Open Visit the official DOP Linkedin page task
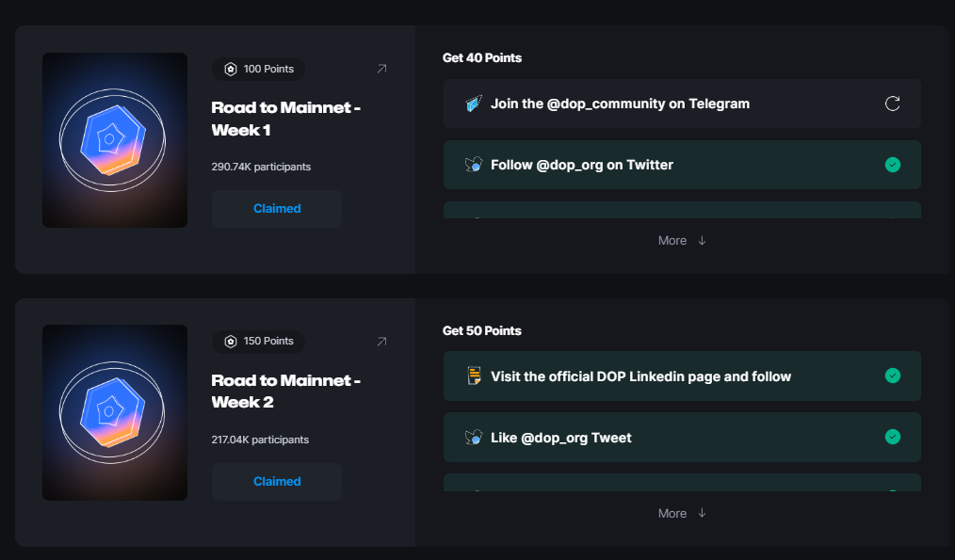This screenshot has height=560, width=955. click(682, 376)
